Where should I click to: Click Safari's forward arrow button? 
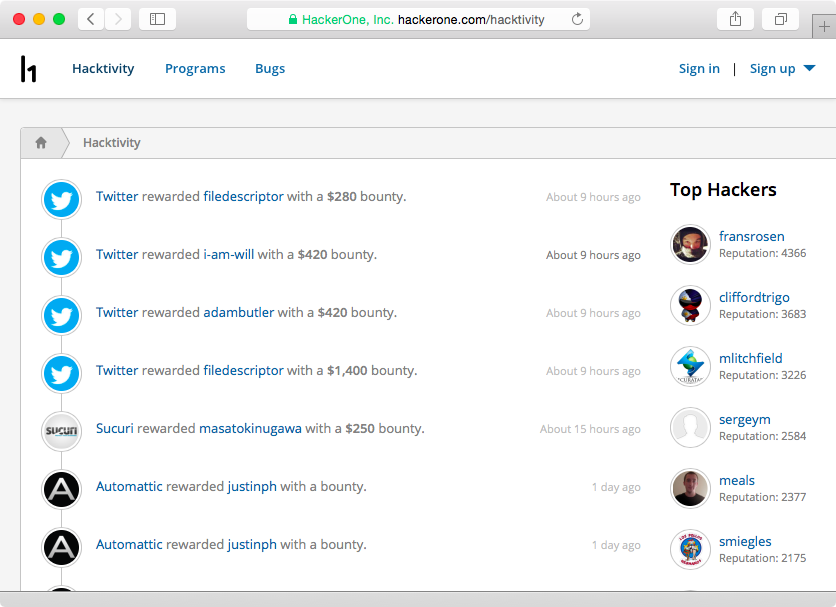click(118, 19)
